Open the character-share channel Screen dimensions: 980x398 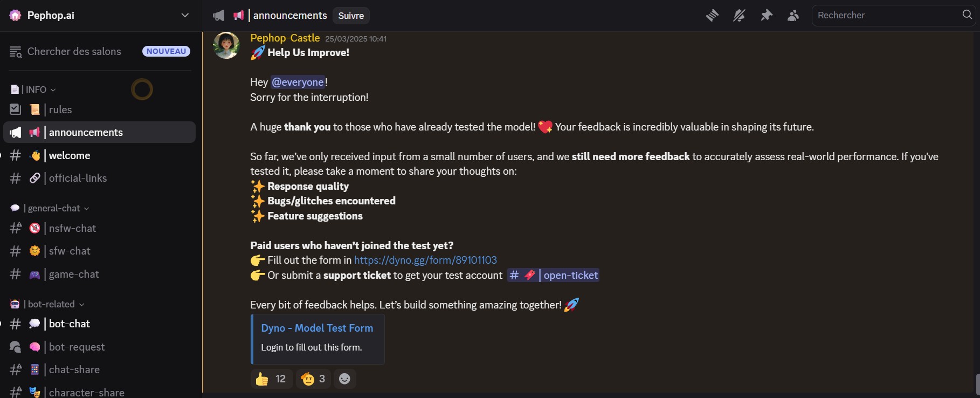(x=87, y=392)
